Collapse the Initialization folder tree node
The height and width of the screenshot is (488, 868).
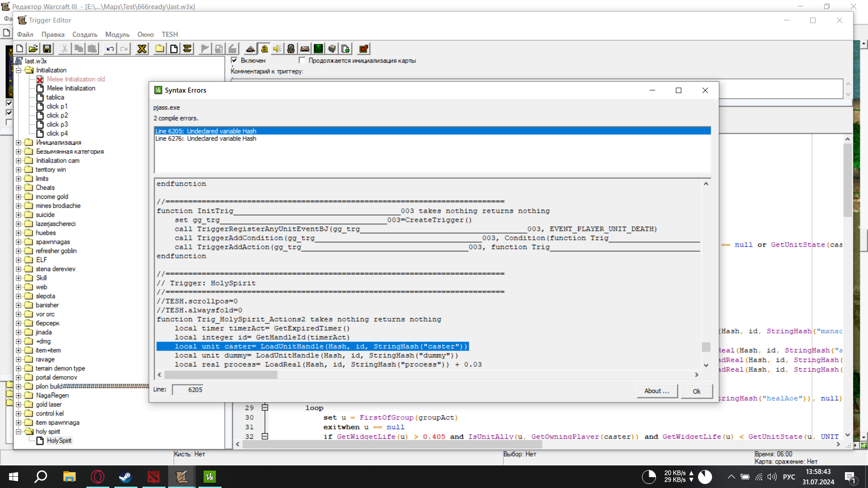[x=19, y=70]
